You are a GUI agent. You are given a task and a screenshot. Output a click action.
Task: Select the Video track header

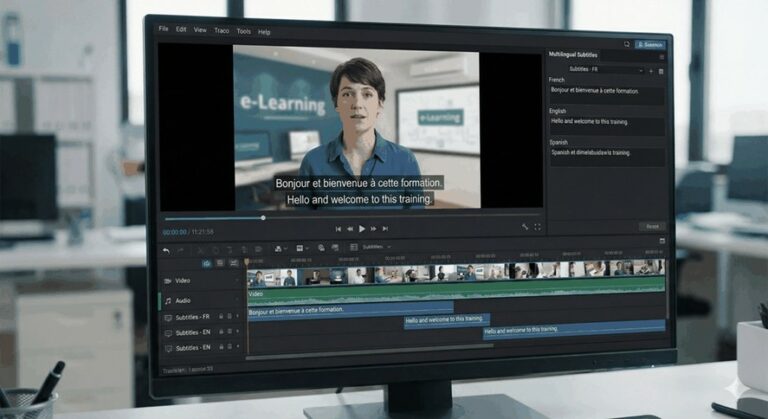click(202, 281)
